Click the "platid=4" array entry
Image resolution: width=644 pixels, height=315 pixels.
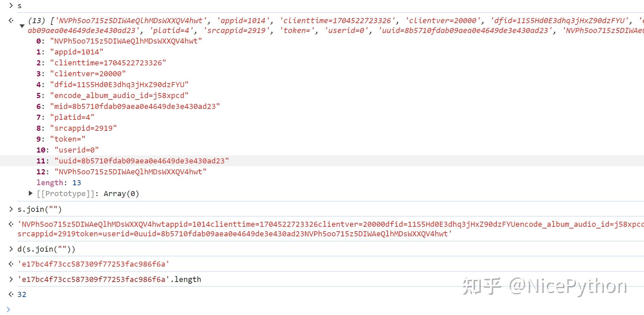pyautogui.click(x=72, y=117)
